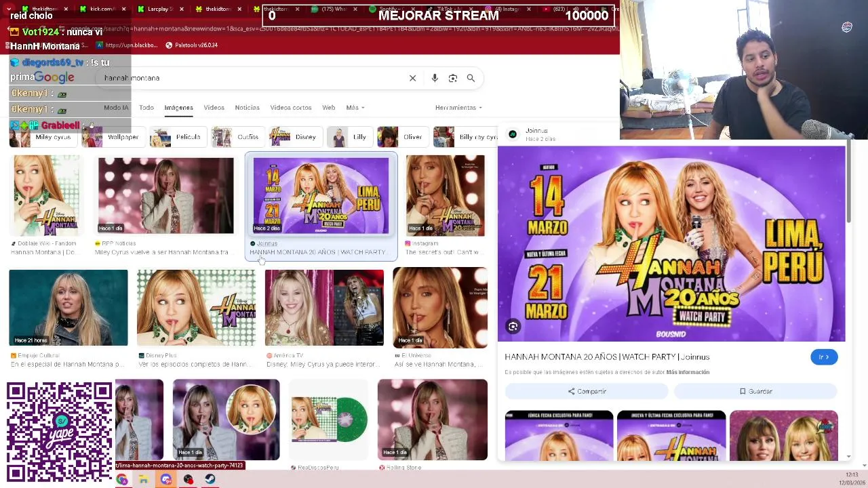Image resolution: width=868 pixels, height=488 pixels.
Task: Open the América TV image result
Action: tap(324, 308)
